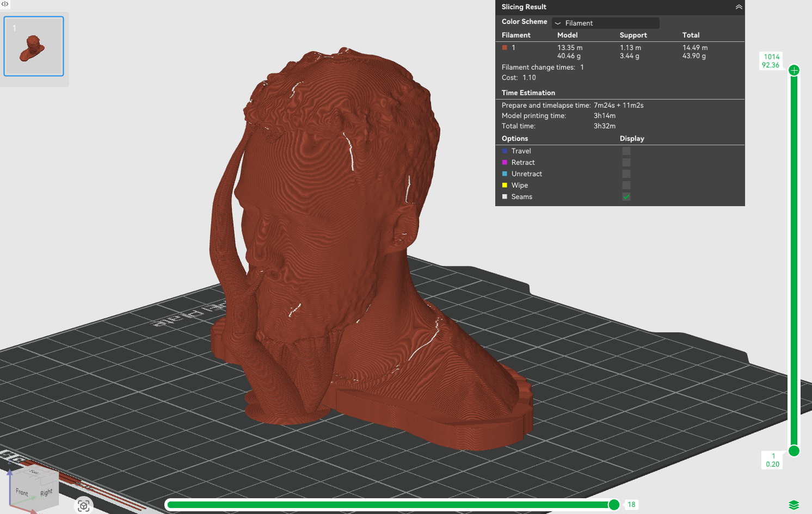This screenshot has height=514, width=812.
Task: Disable the Seams display checkbox
Action: [x=626, y=196]
